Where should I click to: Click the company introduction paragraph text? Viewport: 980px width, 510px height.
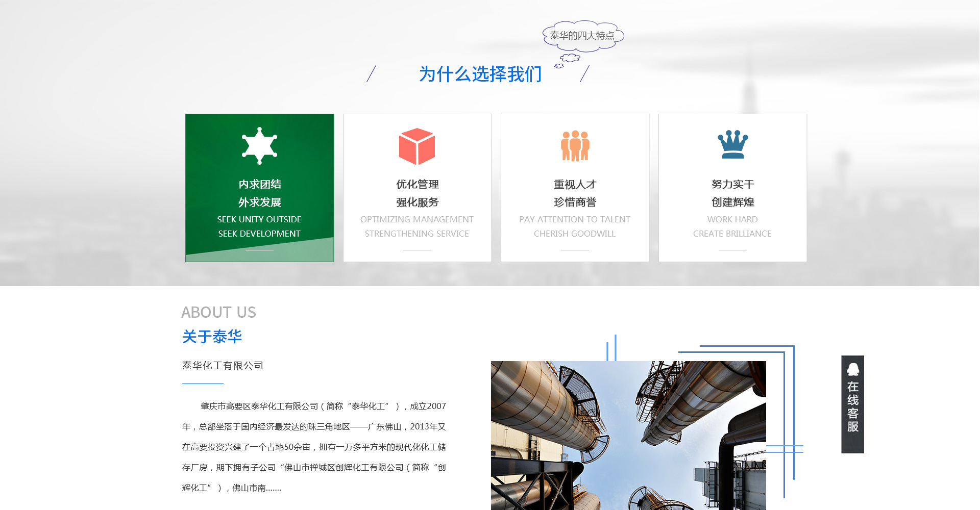(314, 447)
